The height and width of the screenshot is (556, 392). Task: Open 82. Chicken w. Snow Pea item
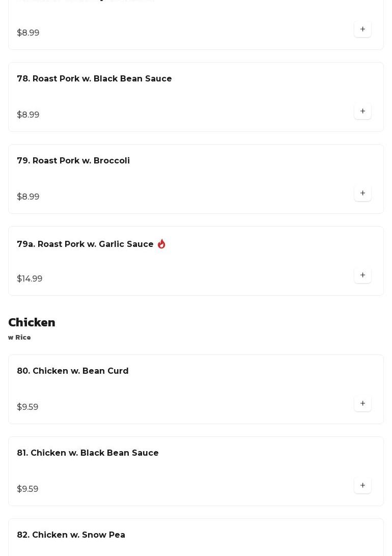[71, 535]
